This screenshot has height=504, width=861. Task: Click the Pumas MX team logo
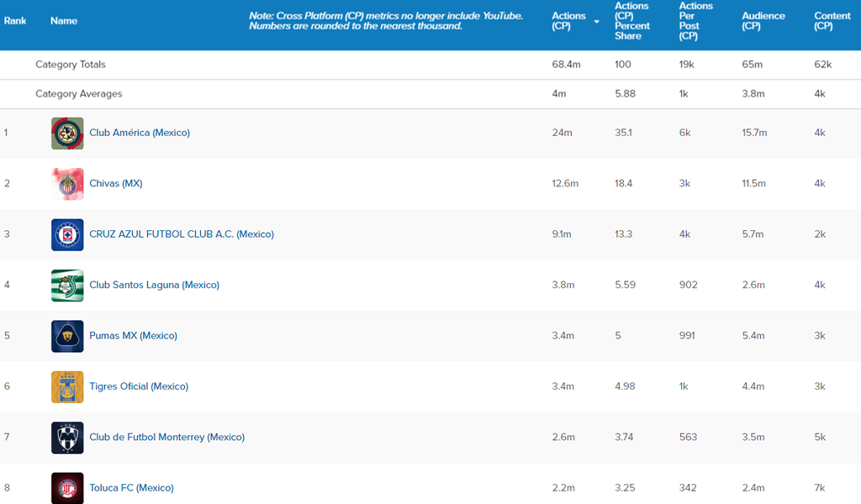click(x=67, y=336)
